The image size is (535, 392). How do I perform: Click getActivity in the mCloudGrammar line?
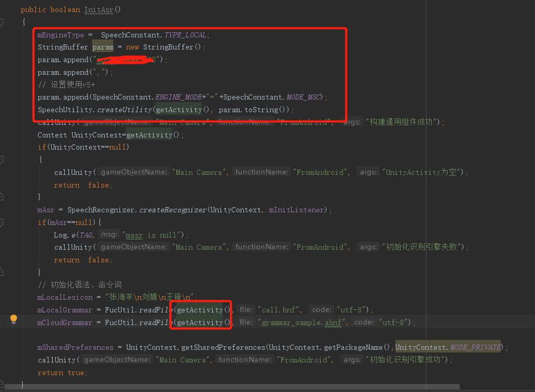[x=200, y=322]
